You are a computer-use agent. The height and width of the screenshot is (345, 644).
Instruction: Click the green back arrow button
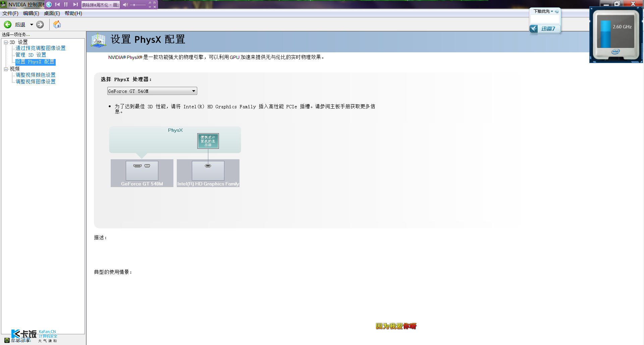7,24
